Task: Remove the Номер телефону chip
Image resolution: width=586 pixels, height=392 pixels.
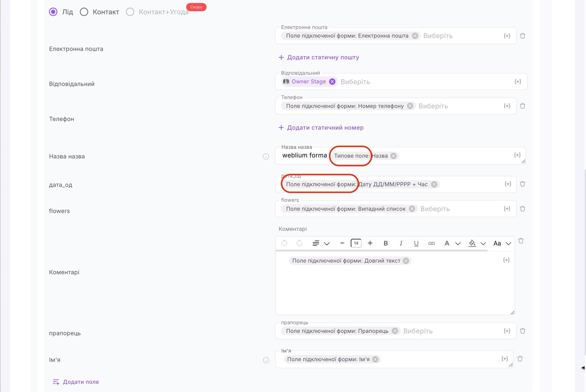Action: [410, 106]
